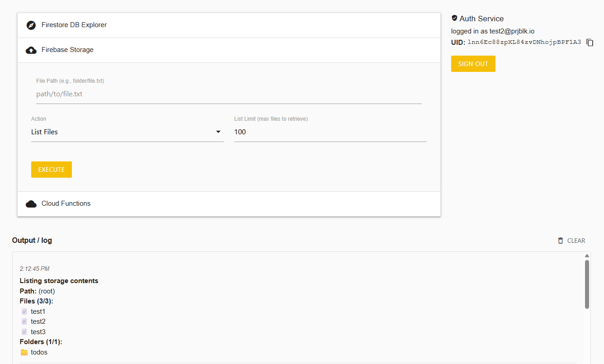Sign out of the account

[473, 64]
